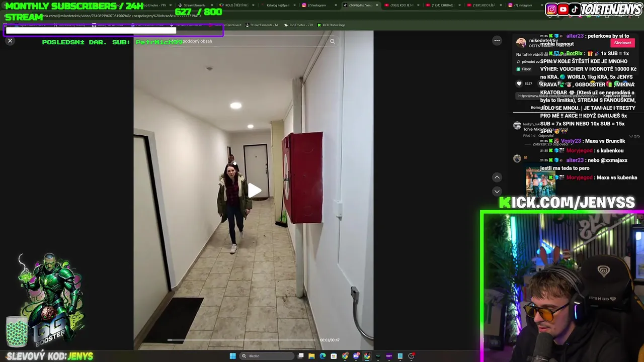The width and height of the screenshot is (644, 362).
Task: Play the paused TikTok video
Action: 254,190
